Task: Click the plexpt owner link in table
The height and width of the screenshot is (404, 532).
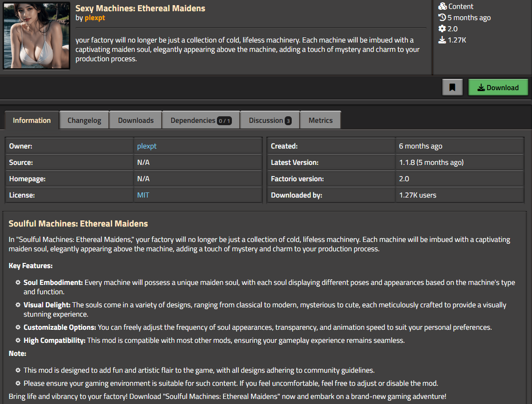Action: point(147,146)
